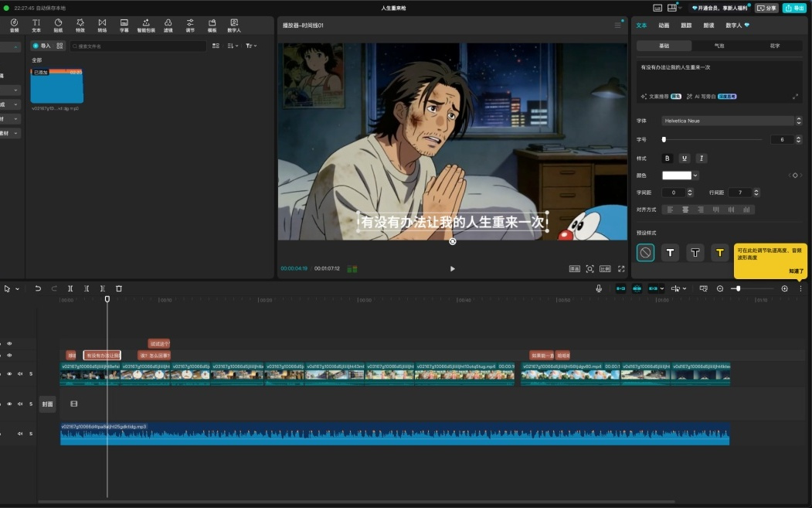Viewport: 812px width, 508px height.
Task: Toggle bold text style button
Action: click(668, 159)
